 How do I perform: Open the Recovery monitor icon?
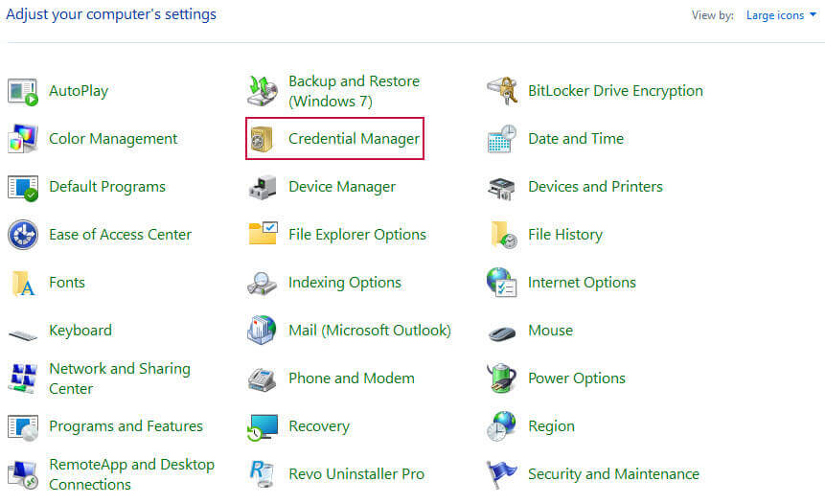[x=263, y=426]
